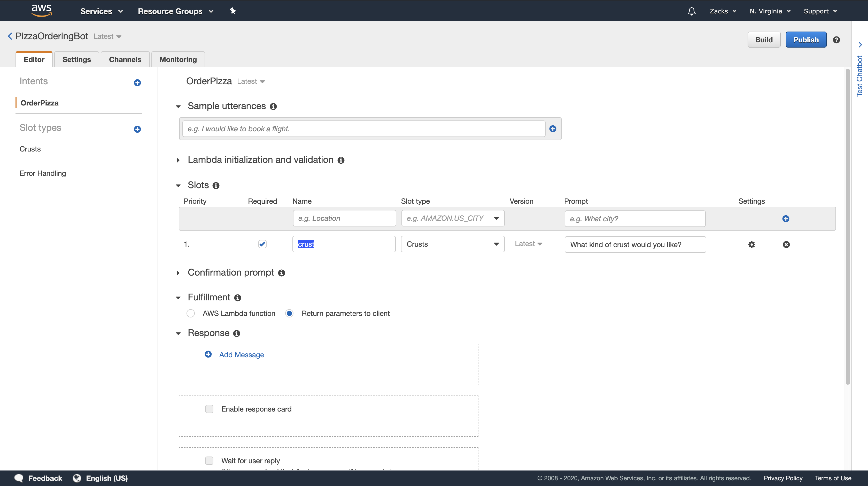Delete the crust slot with X icon
This screenshot has width=868, height=486.
786,245
